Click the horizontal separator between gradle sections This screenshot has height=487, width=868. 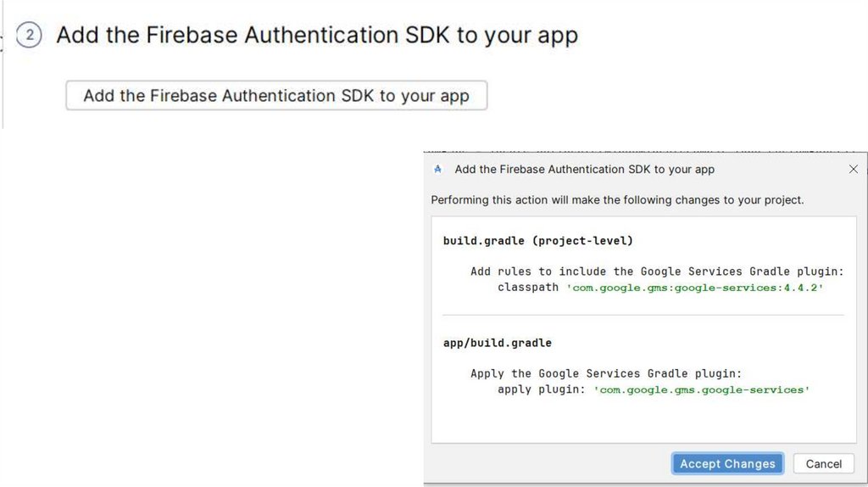[643, 316]
